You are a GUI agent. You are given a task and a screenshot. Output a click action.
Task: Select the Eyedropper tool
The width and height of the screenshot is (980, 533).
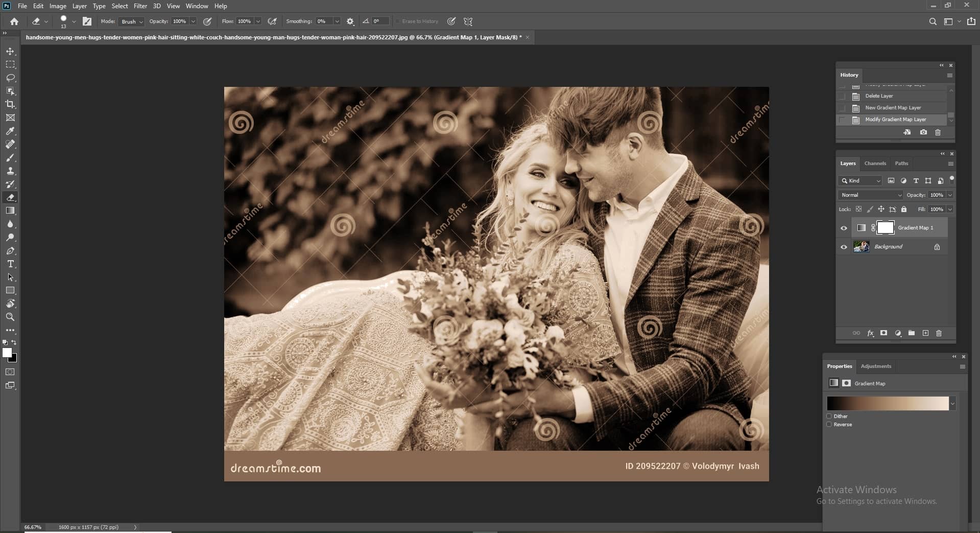click(x=10, y=131)
